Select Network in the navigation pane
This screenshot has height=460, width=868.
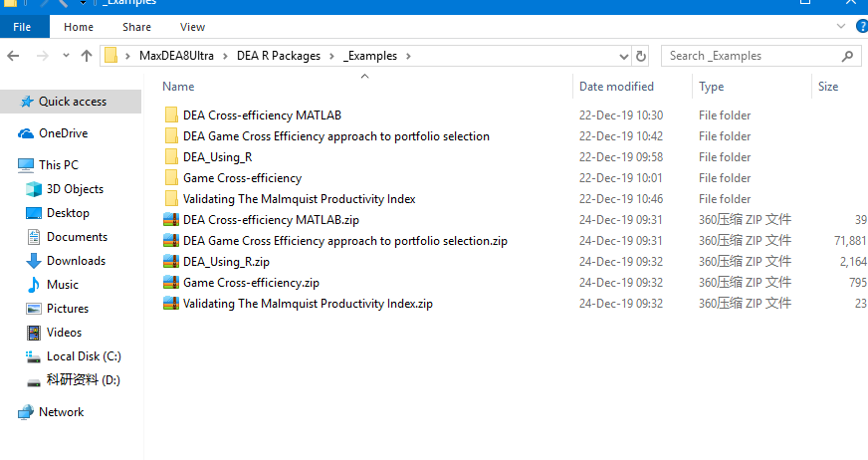click(61, 412)
